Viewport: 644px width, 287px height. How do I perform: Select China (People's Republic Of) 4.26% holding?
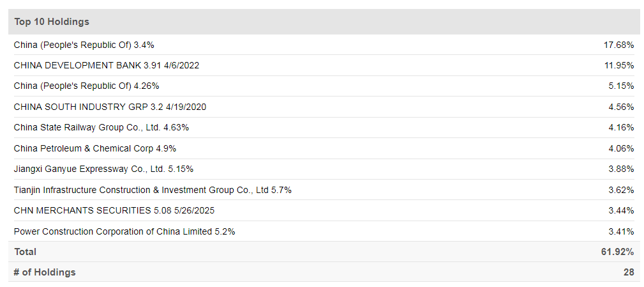(x=86, y=86)
